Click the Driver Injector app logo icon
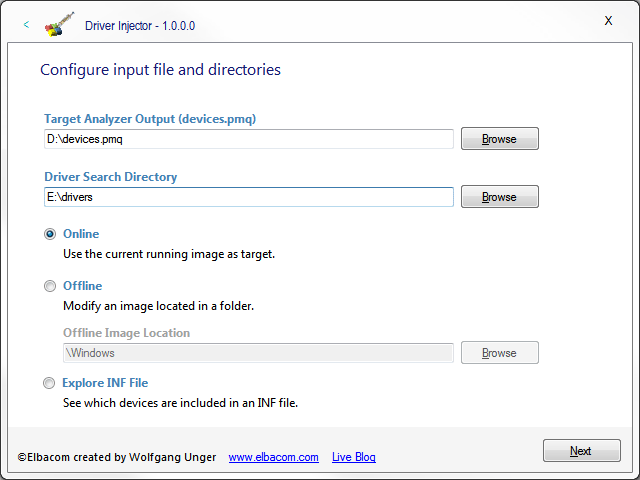This screenshot has height=480, width=640. (x=60, y=24)
